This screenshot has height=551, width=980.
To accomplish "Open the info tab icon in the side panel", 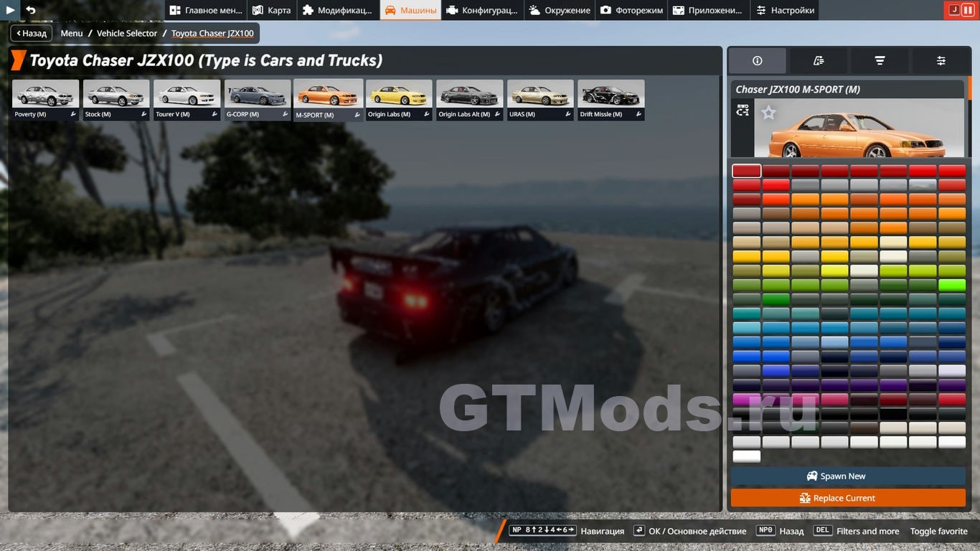I will click(x=757, y=61).
